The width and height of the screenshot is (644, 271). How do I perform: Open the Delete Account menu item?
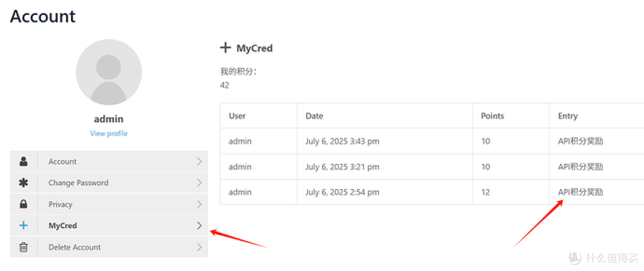click(x=109, y=247)
